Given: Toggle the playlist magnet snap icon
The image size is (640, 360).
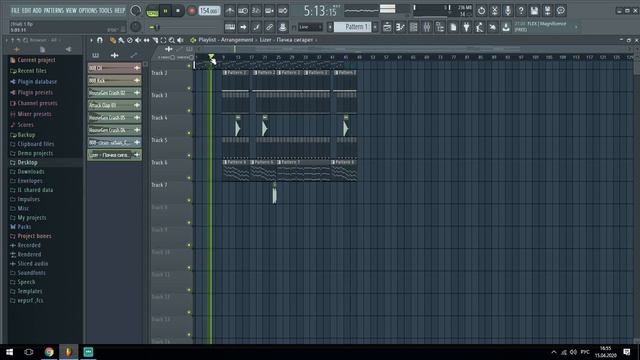Looking at the screenshot, I should click(x=100, y=40).
